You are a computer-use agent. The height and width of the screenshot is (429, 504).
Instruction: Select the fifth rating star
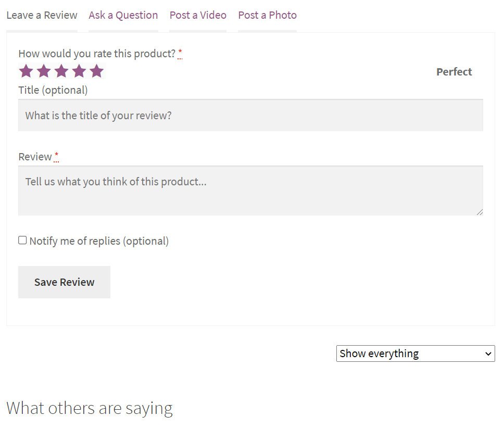coord(97,71)
